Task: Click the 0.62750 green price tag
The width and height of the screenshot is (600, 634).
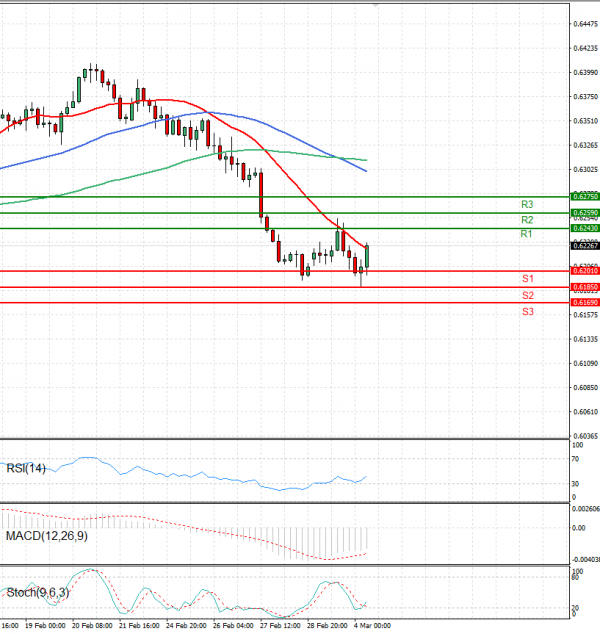Action: [x=584, y=197]
